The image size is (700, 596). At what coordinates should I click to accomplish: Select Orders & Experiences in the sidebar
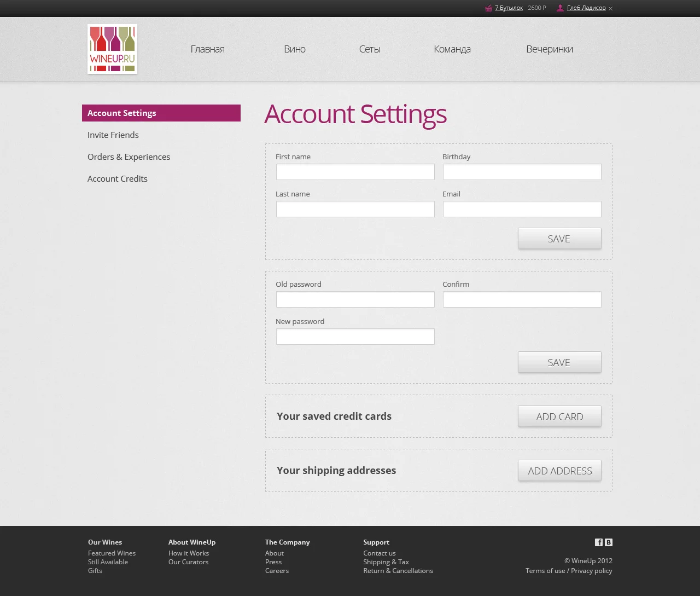(129, 157)
